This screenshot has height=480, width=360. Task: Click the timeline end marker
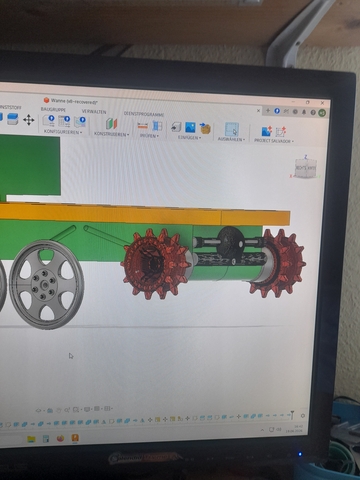(x=292, y=415)
